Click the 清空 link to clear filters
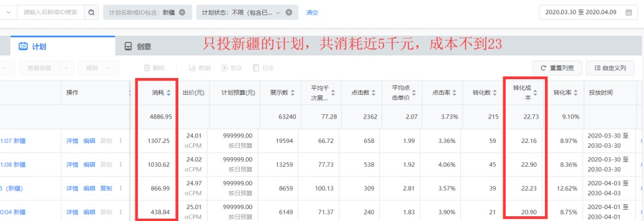This screenshot has height=221, width=644. tap(312, 13)
